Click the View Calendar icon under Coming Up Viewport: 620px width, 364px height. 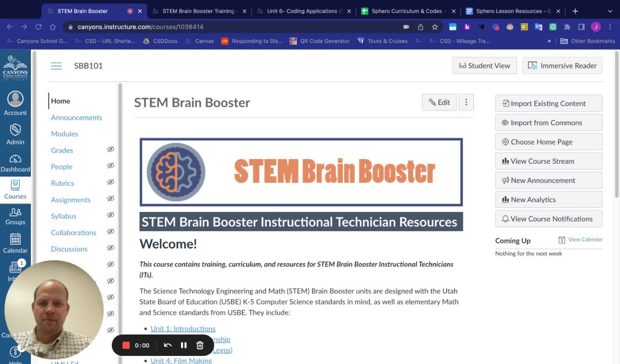coord(561,240)
